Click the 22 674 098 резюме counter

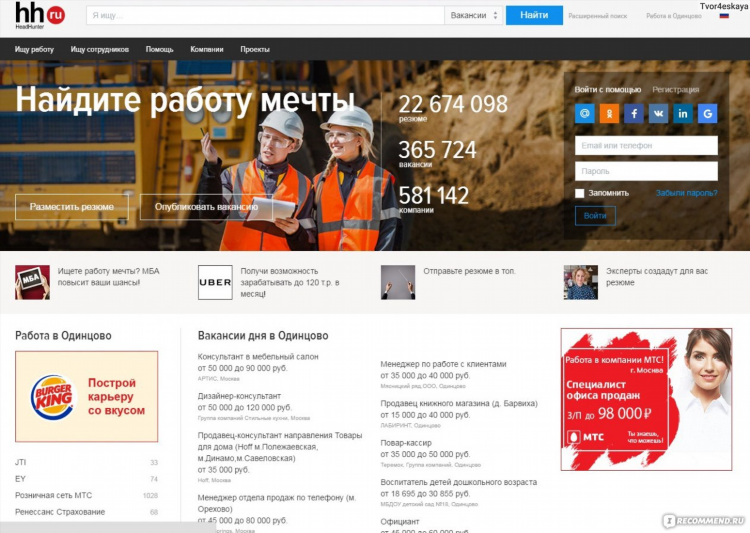coord(452,108)
